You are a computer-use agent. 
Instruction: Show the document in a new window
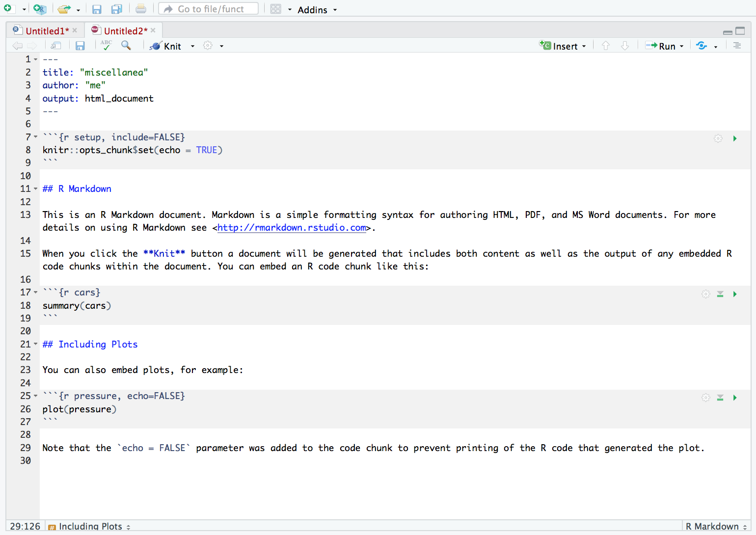56,46
